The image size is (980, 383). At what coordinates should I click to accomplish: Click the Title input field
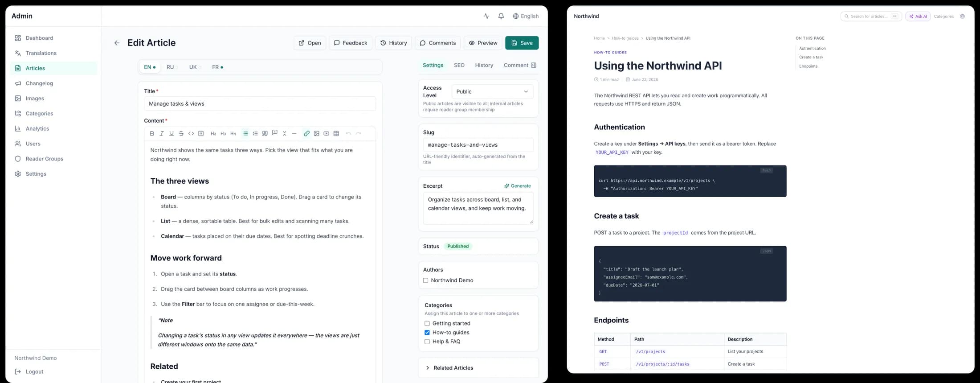click(260, 104)
